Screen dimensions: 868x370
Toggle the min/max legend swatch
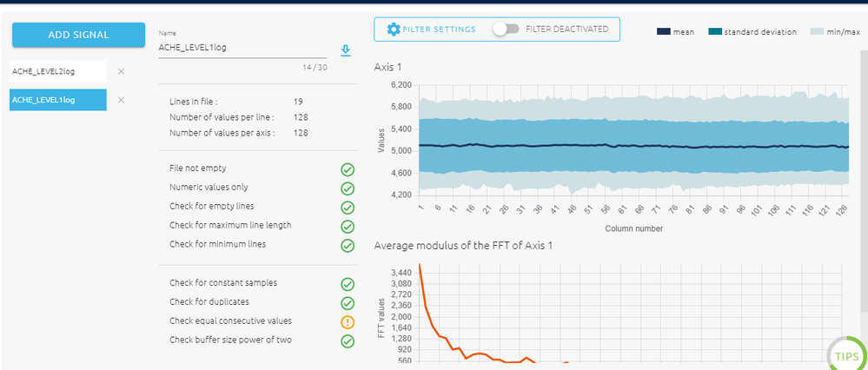(817, 32)
